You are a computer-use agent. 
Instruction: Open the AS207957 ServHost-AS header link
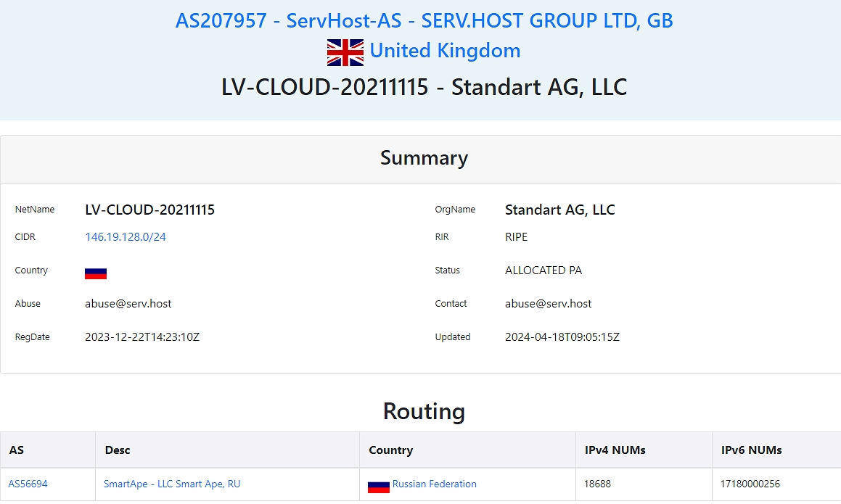tap(424, 20)
